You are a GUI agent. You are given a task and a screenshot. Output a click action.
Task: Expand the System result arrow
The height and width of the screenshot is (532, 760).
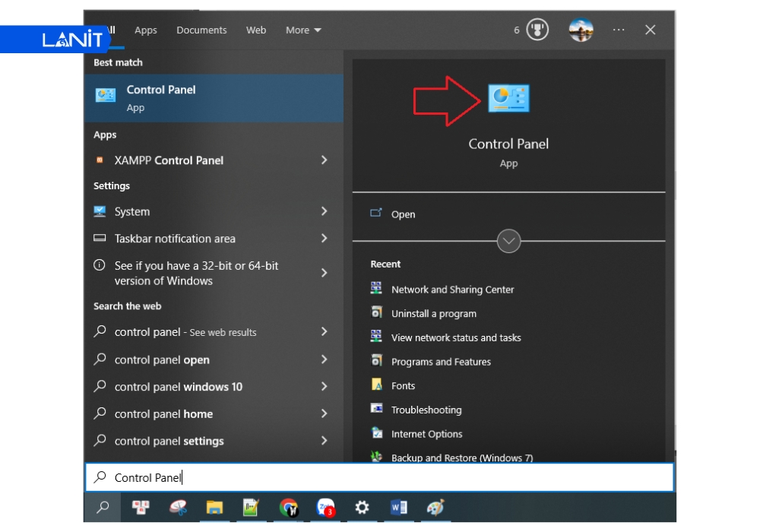[325, 211]
